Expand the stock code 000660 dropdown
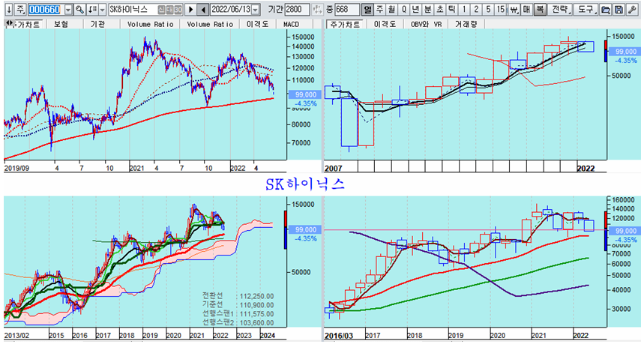Image resolution: width=644 pixels, height=344 pixels. point(69,10)
